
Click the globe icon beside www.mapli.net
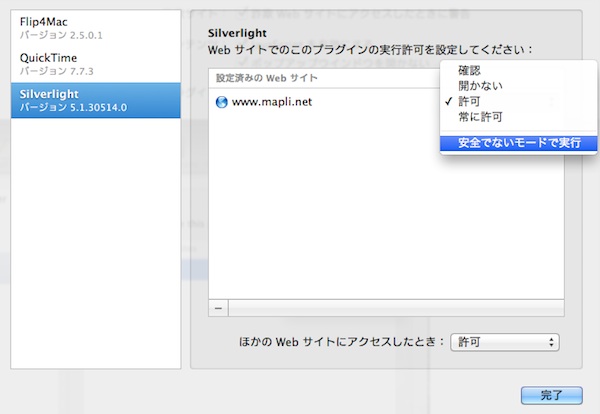221,102
